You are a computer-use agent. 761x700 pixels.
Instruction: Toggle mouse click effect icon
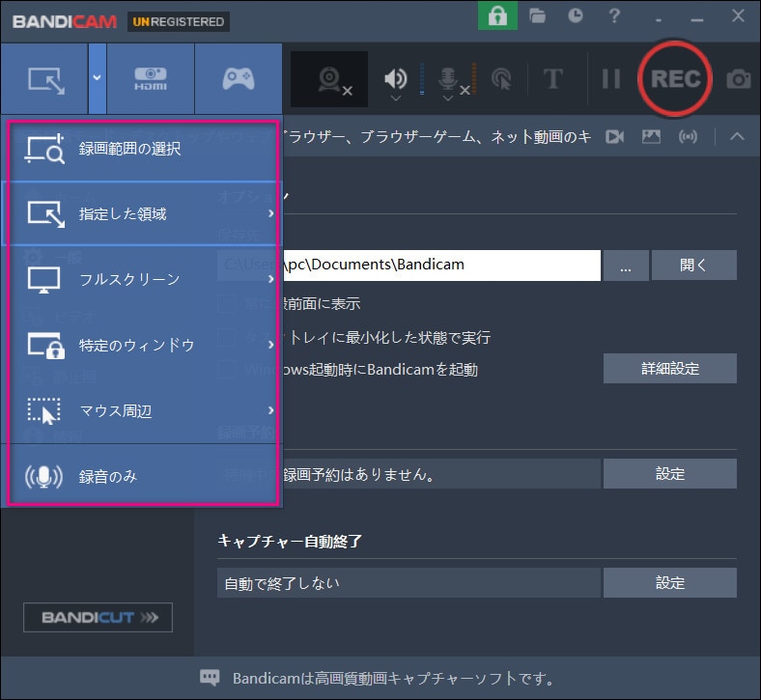pos(501,78)
